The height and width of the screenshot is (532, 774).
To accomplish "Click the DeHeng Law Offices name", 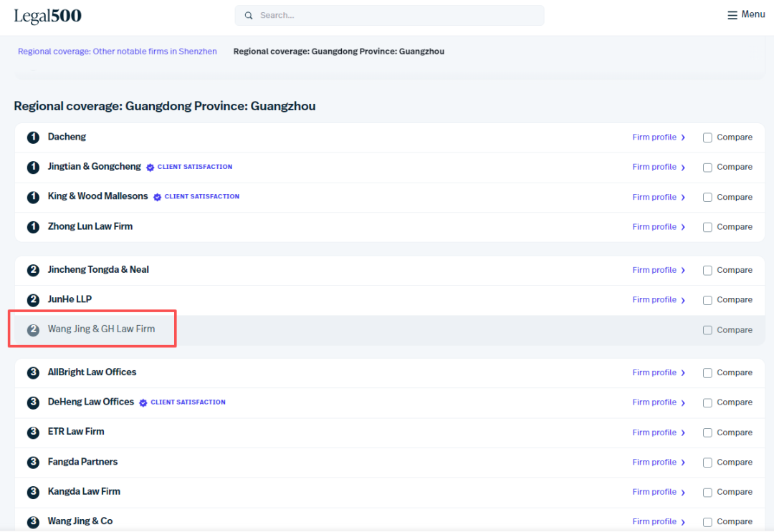I will [91, 402].
